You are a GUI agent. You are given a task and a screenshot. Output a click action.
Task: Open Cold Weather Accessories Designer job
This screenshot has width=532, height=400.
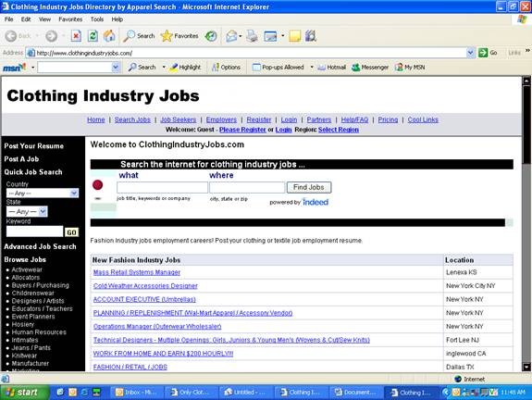(x=145, y=286)
